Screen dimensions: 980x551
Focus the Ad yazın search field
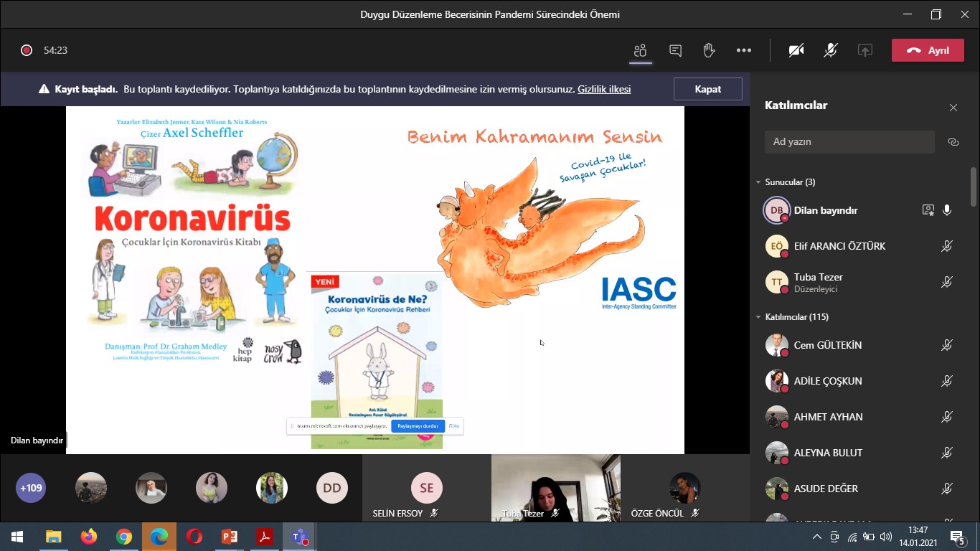(849, 141)
